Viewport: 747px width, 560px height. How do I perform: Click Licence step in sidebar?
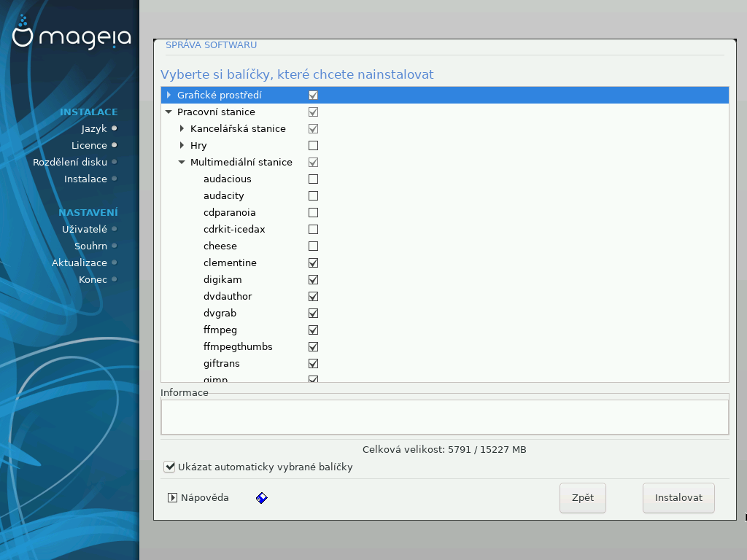[x=89, y=145]
